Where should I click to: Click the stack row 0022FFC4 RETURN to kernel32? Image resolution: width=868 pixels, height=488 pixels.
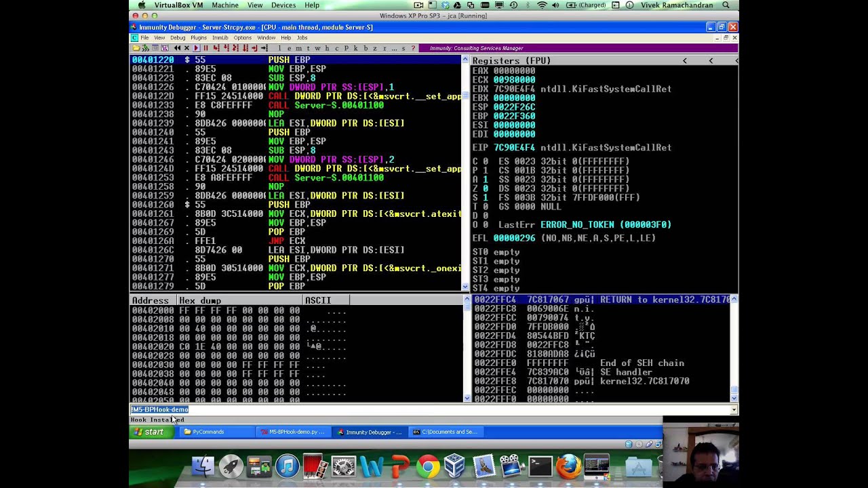601,300
